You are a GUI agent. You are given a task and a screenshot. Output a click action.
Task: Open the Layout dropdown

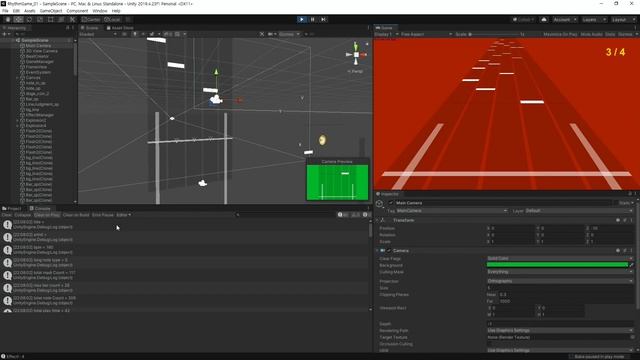[x=622, y=19]
